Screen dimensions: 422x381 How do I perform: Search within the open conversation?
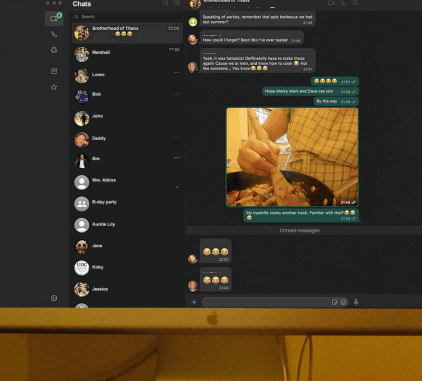pos(356,3)
